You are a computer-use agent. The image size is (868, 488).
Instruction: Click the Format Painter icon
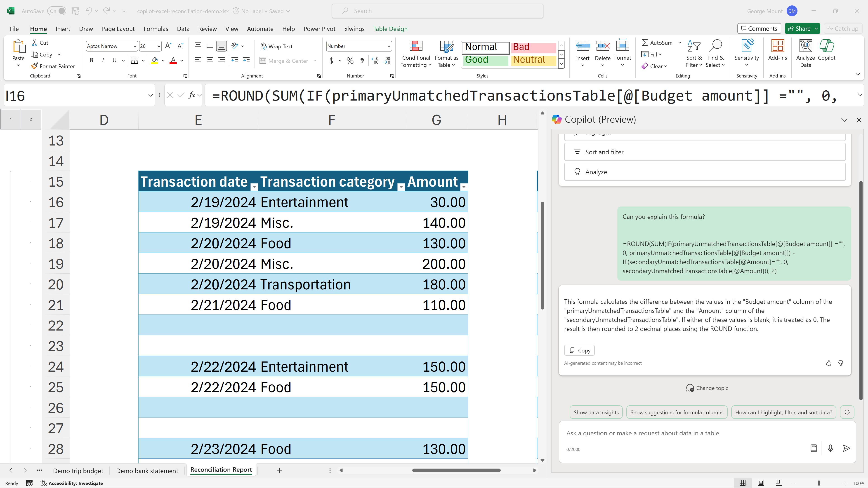[35, 66]
